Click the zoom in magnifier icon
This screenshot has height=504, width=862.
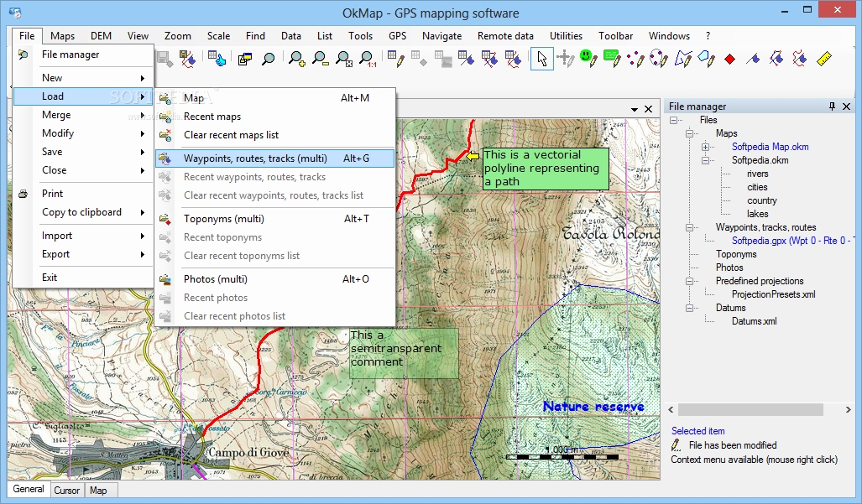(297, 59)
